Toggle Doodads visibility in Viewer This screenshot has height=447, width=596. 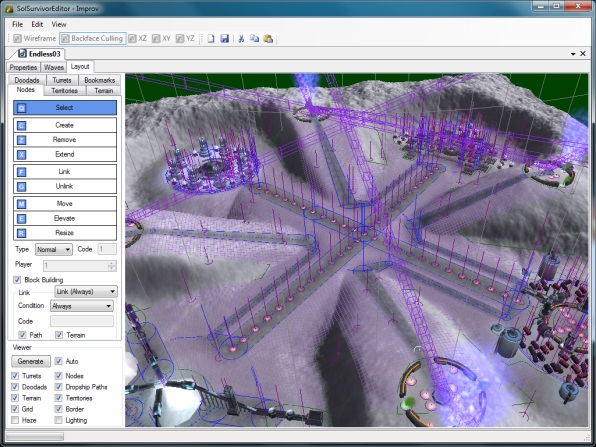tap(15, 387)
